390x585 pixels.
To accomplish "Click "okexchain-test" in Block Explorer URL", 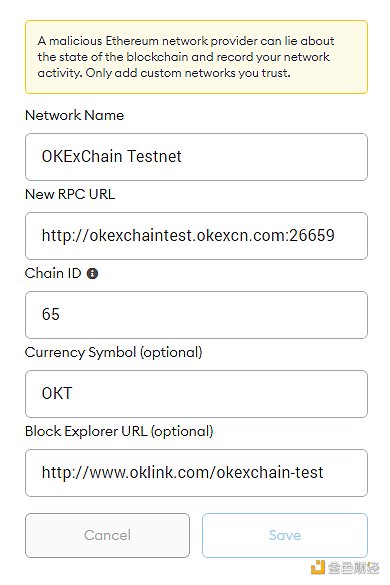I will 270,472.
